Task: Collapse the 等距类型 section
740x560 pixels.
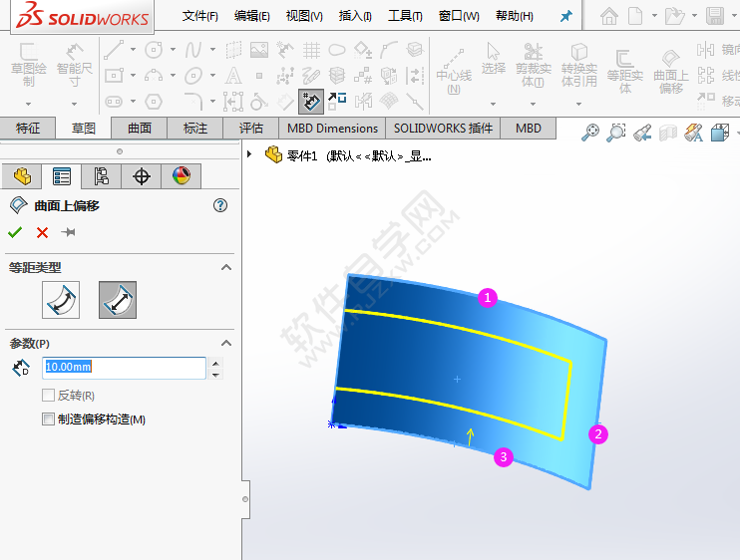Action: click(x=226, y=267)
